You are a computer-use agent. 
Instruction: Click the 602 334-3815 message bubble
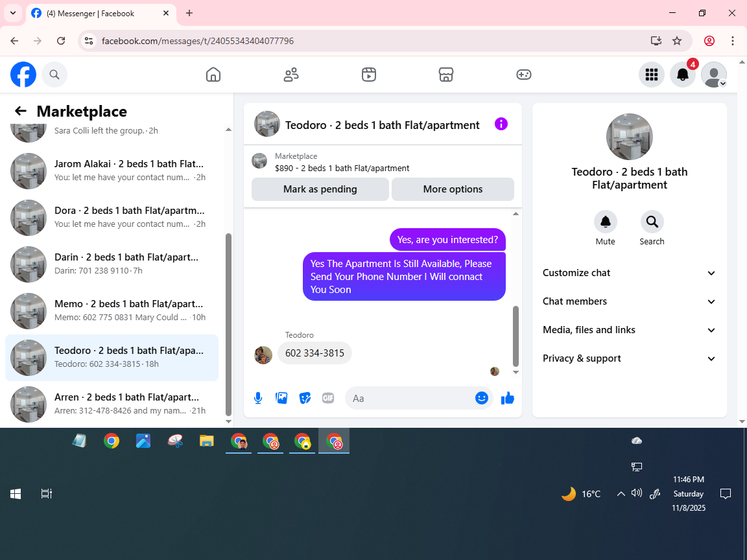click(314, 353)
